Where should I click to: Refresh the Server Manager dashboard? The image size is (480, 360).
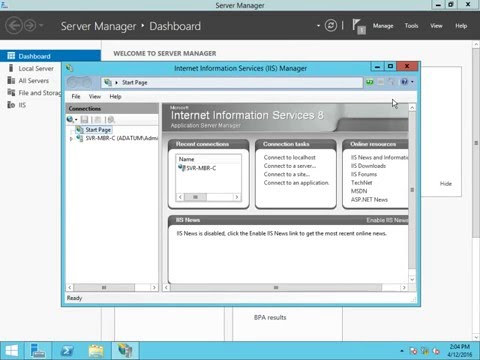click(331, 26)
